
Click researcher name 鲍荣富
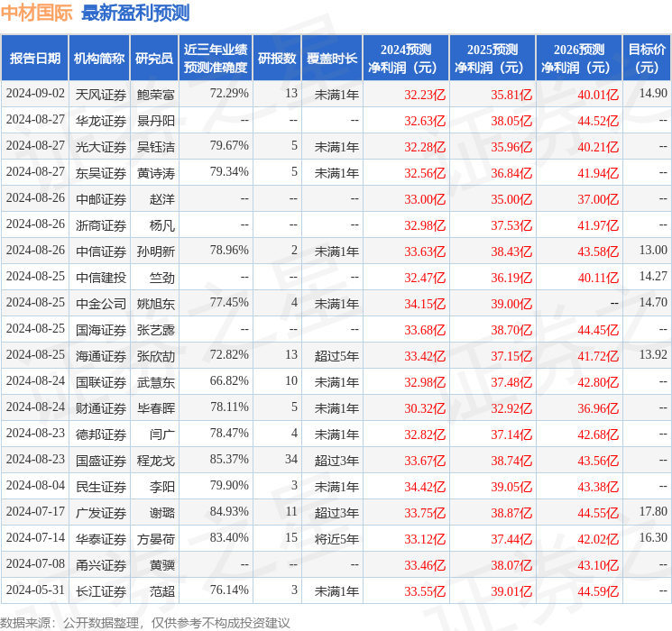coord(156,95)
